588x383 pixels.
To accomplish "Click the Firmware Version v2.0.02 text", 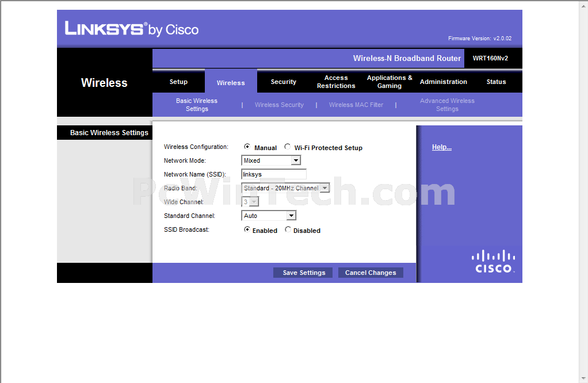I will 480,38.
